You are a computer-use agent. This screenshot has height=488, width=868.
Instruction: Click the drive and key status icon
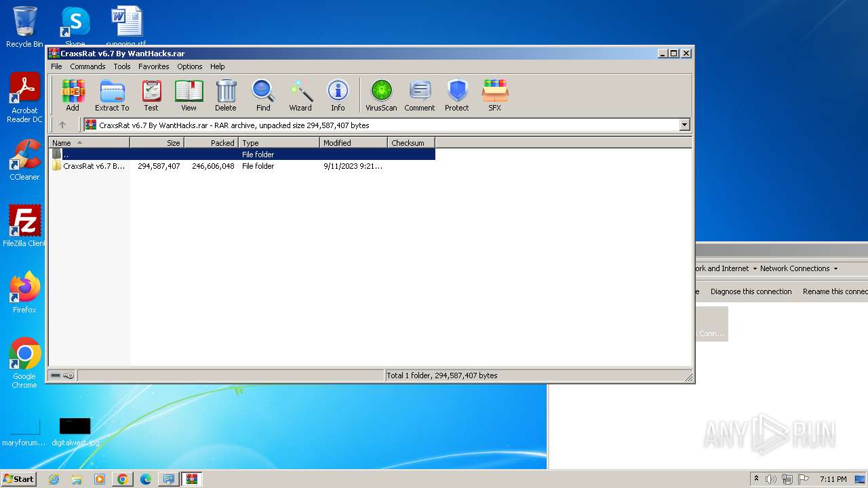[62, 375]
